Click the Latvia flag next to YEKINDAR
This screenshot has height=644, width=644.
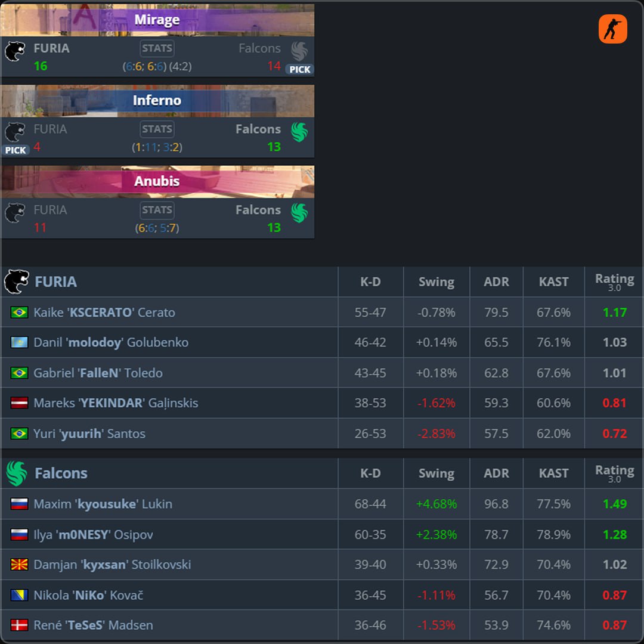19,403
